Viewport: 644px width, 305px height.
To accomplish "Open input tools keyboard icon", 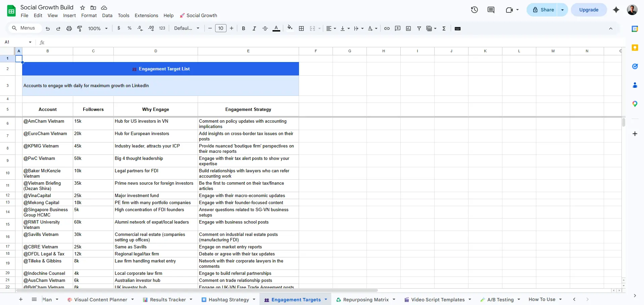I will (x=457, y=28).
